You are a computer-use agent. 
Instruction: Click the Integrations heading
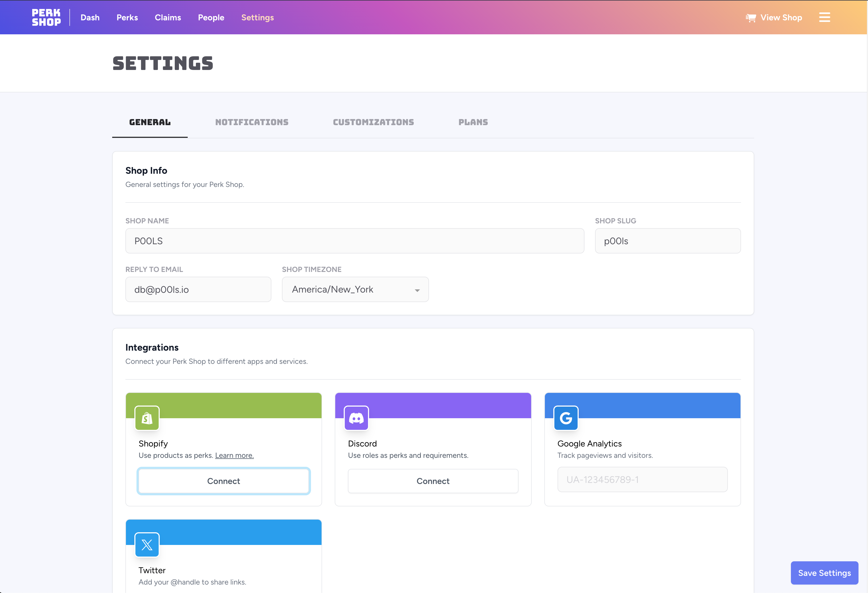(152, 348)
